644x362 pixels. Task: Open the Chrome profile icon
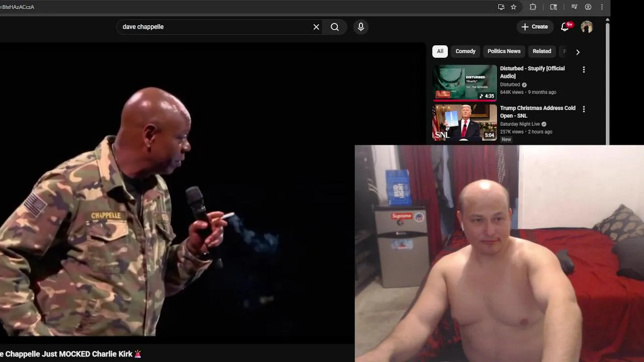588,7
